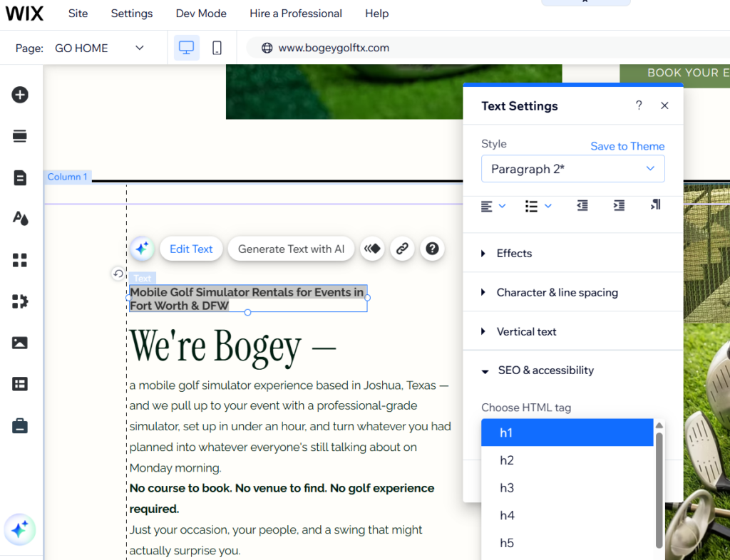This screenshot has width=730, height=560.
Task: Click the Add Elements plus icon
Action: [x=20, y=95]
